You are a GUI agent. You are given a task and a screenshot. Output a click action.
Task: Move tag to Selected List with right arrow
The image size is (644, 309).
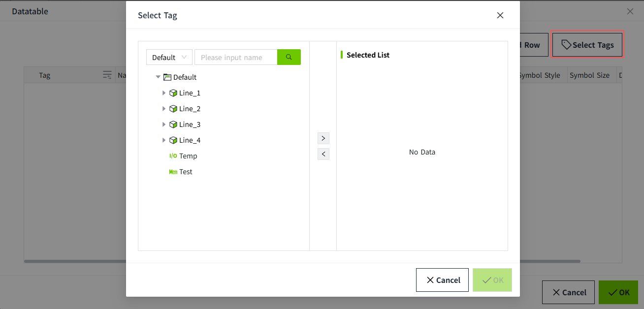[x=323, y=138]
